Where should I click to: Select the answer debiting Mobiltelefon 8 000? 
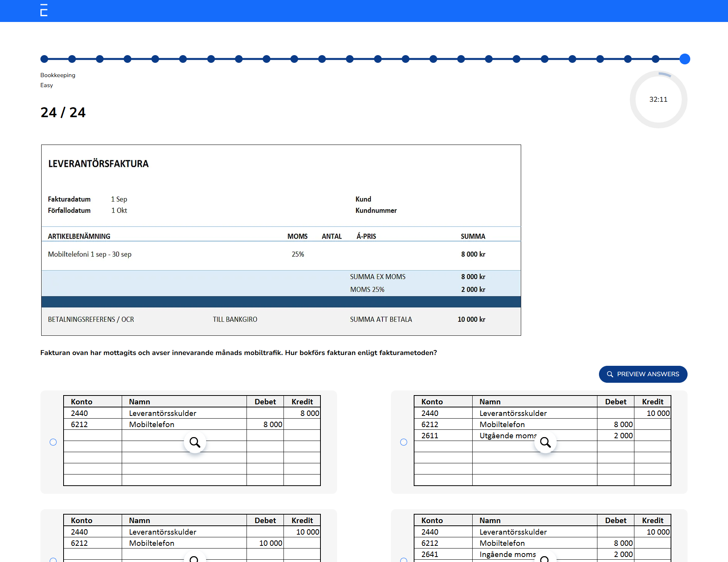(53, 442)
